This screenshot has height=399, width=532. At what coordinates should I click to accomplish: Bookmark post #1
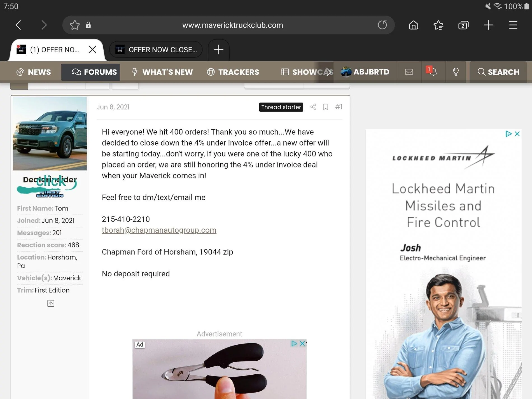[325, 107]
